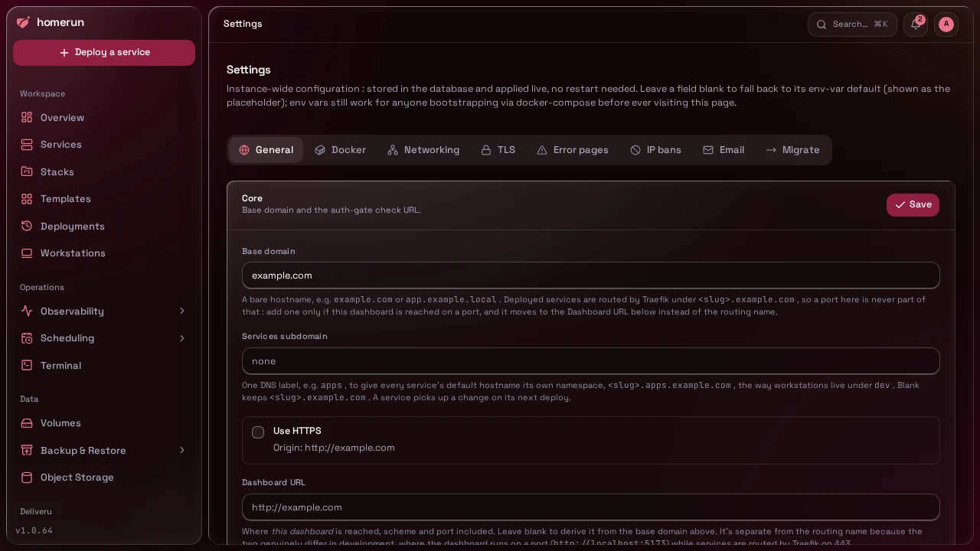Click the Settings breadcrumb in top bar
The width and height of the screenshot is (980, 551).
(x=243, y=24)
